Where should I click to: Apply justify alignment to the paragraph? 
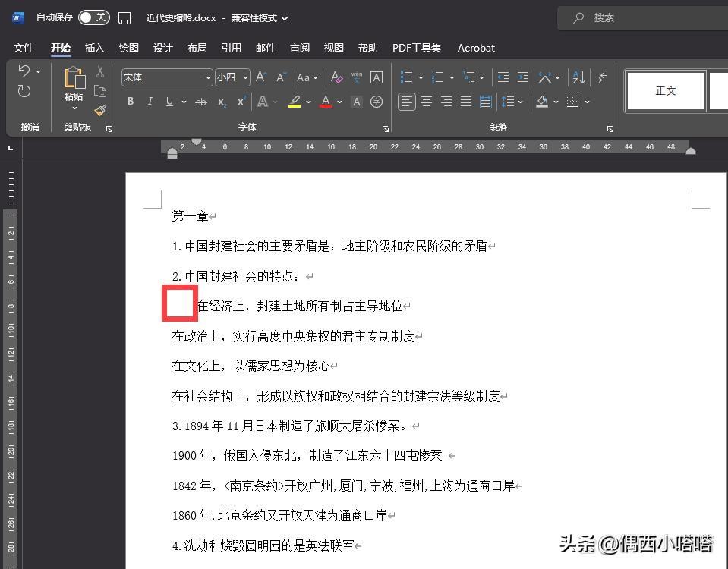point(465,101)
